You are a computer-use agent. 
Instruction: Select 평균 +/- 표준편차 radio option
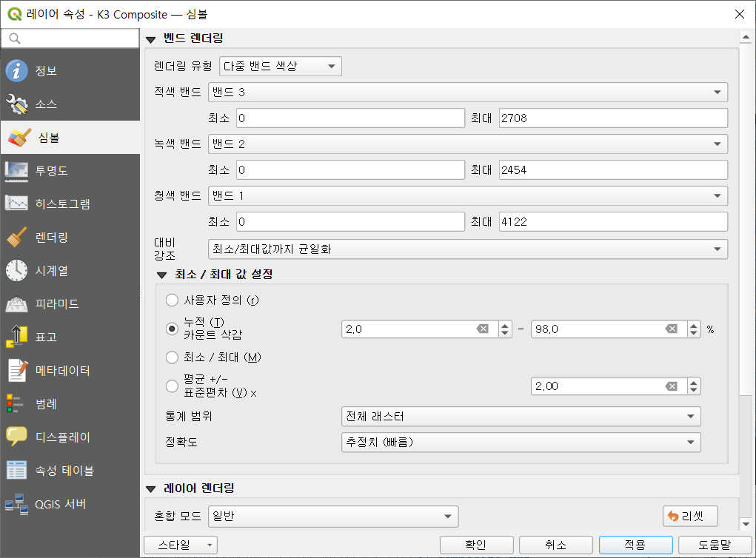pos(172,386)
